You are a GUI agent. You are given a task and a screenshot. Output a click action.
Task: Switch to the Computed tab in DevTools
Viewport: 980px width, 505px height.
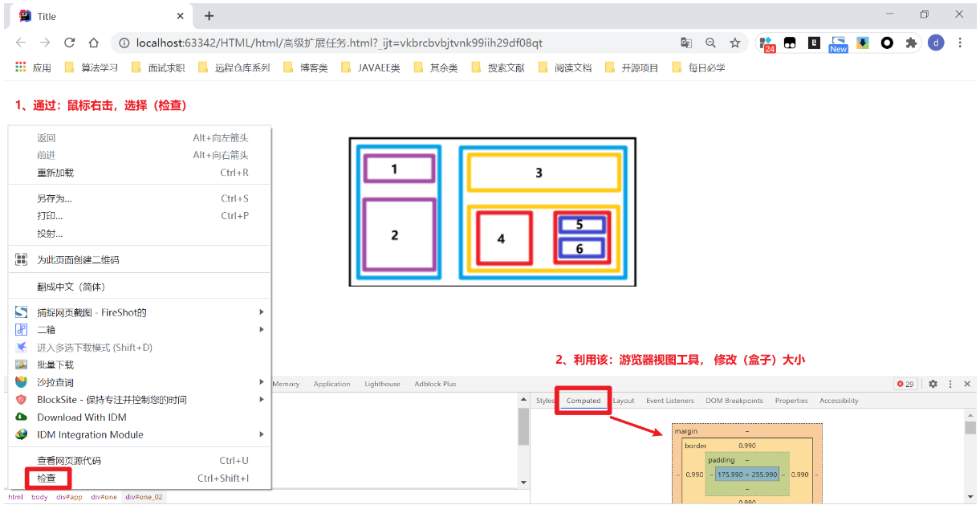tap(584, 401)
